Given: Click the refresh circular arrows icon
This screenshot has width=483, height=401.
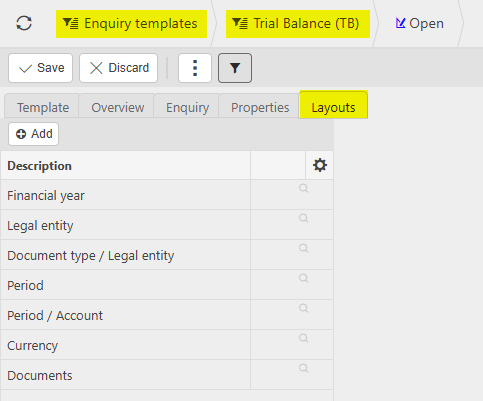Looking at the screenshot, I should pos(24,23).
